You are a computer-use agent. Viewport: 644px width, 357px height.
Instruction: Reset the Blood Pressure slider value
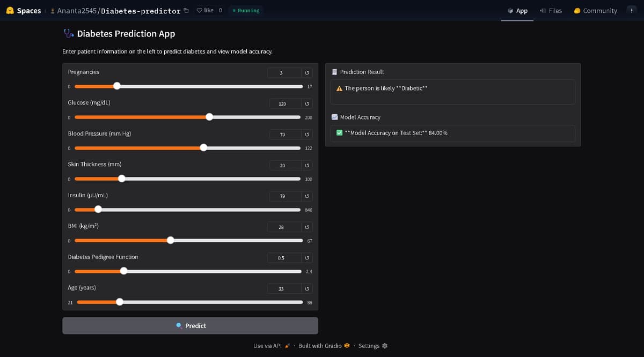(x=307, y=135)
